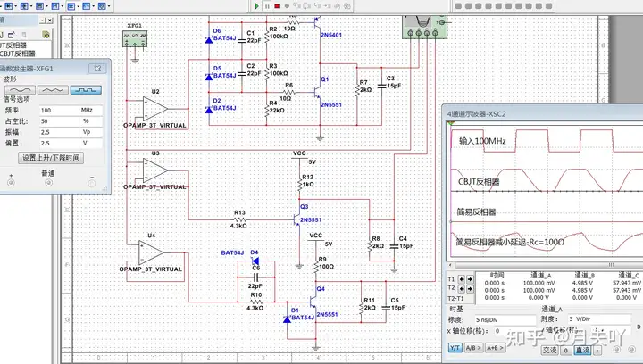Select capacitor C4 15pF
The height and width of the screenshot is (364, 643).
click(x=394, y=246)
